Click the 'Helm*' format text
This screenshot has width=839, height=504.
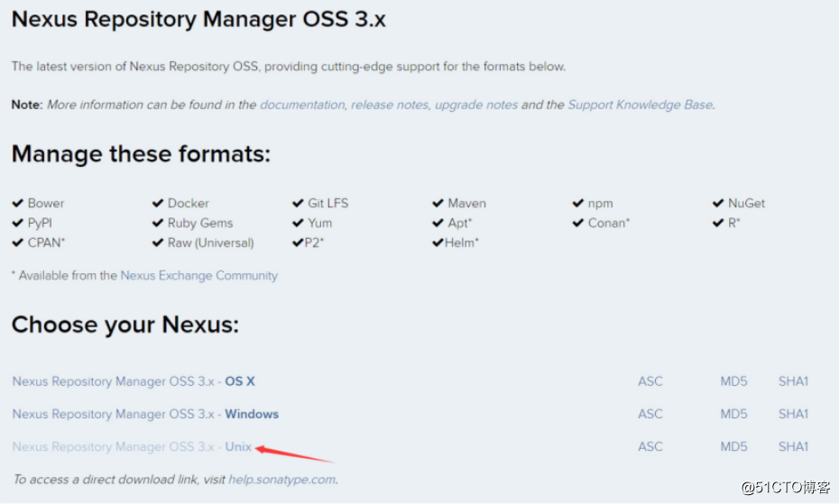pos(462,243)
